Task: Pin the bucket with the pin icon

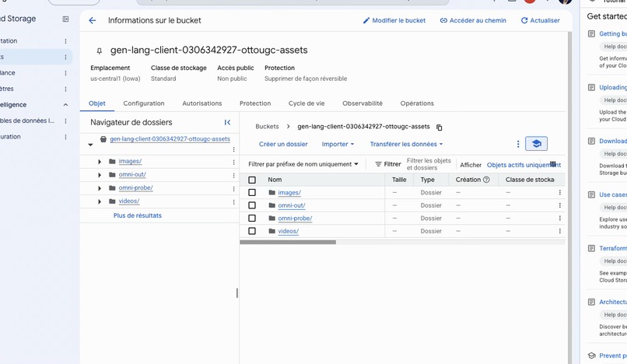Action: tap(100, 51)
